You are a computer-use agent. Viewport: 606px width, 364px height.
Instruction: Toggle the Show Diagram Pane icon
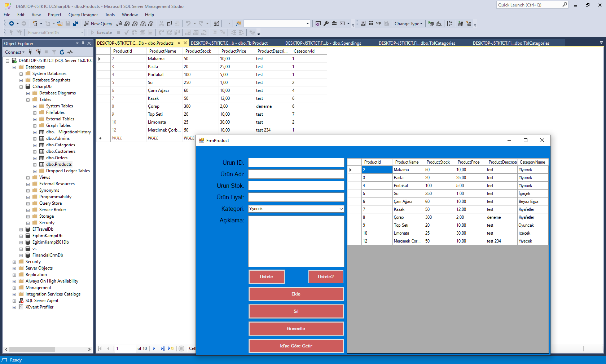pos(363,23)
